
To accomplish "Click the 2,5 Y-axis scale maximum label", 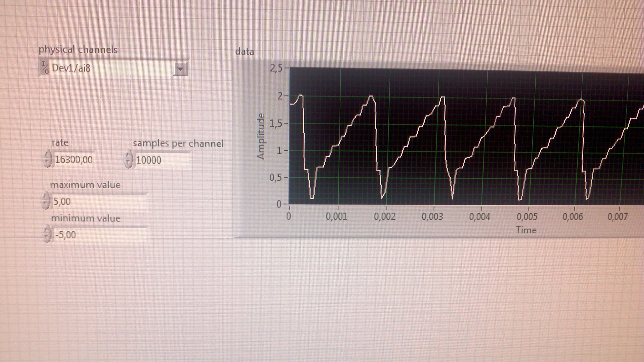I will point(276,68).
